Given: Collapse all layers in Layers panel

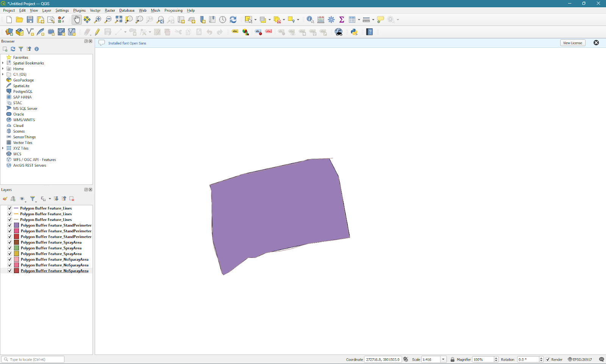Looking at the screenshot, I should point(64,199).
